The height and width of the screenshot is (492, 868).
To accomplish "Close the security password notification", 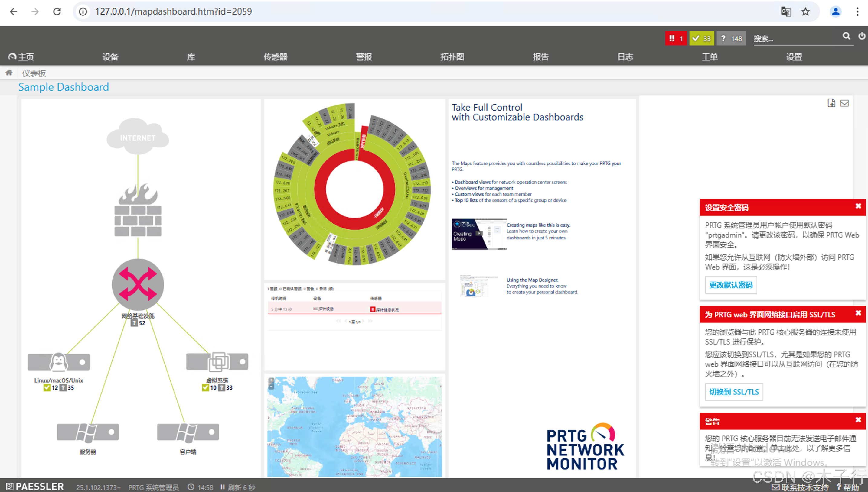I will pos(858,206).
